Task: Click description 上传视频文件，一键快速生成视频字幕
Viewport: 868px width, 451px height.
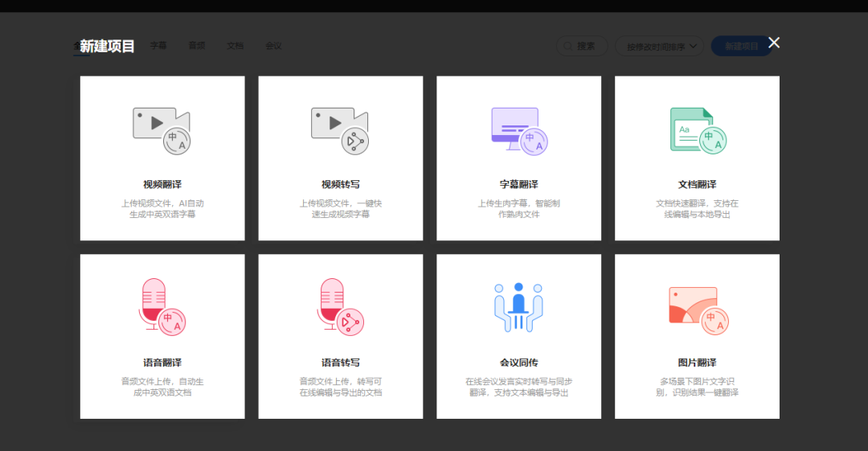Action: (341, 209)
